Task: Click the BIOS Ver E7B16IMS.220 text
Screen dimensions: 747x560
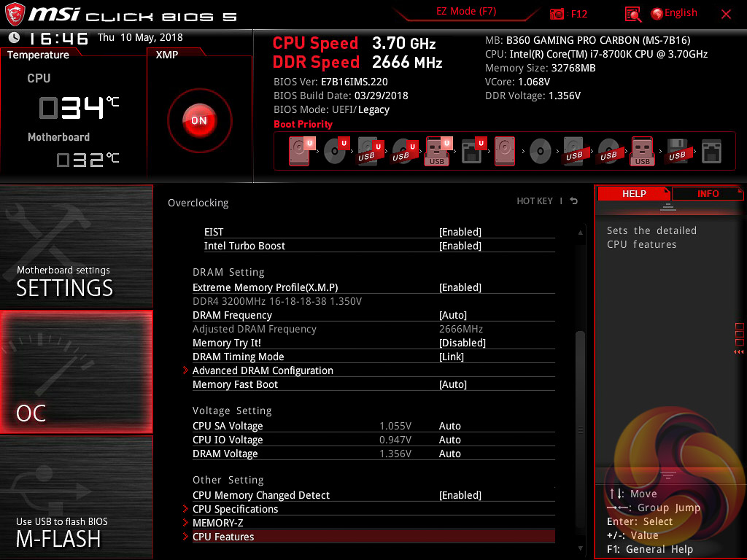Action: pos(330,82)
